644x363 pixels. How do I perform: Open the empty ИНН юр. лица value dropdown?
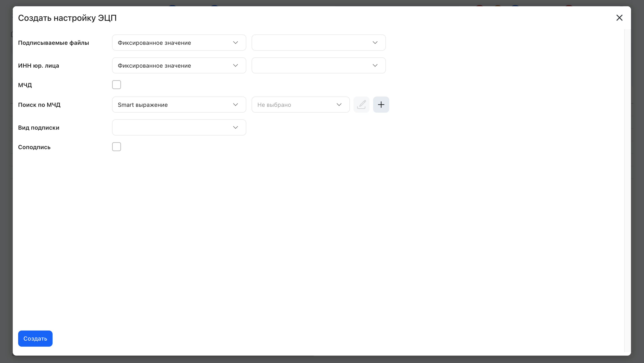click(319, 65)
